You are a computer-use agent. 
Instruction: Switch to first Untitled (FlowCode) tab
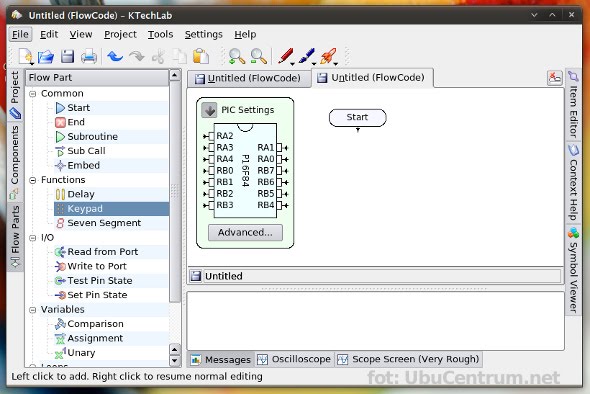248,79
